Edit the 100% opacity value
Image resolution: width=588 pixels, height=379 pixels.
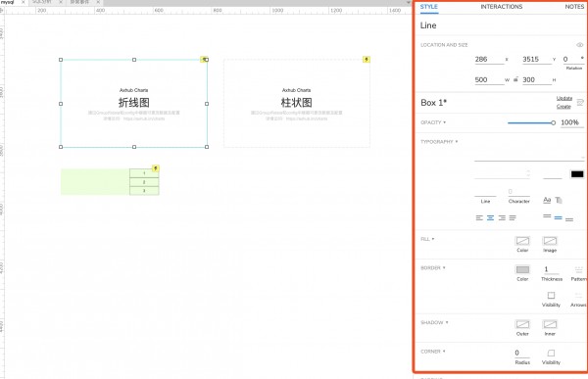point(571,122)
